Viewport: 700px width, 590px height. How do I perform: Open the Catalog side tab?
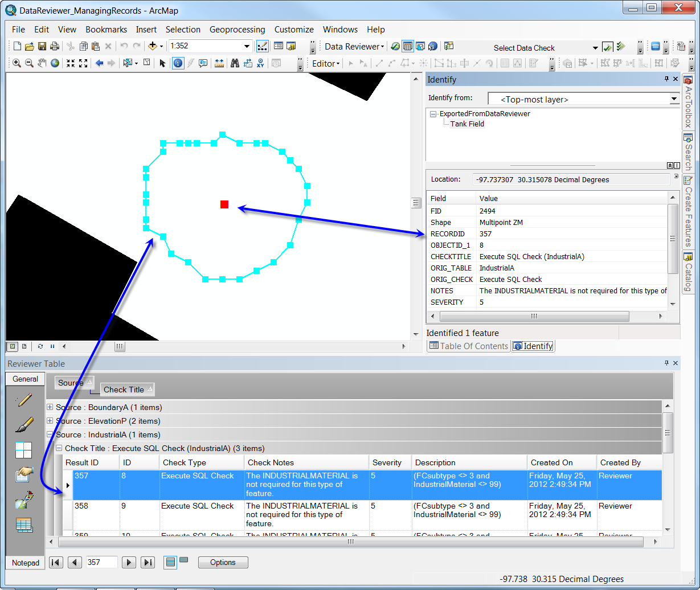688,272
